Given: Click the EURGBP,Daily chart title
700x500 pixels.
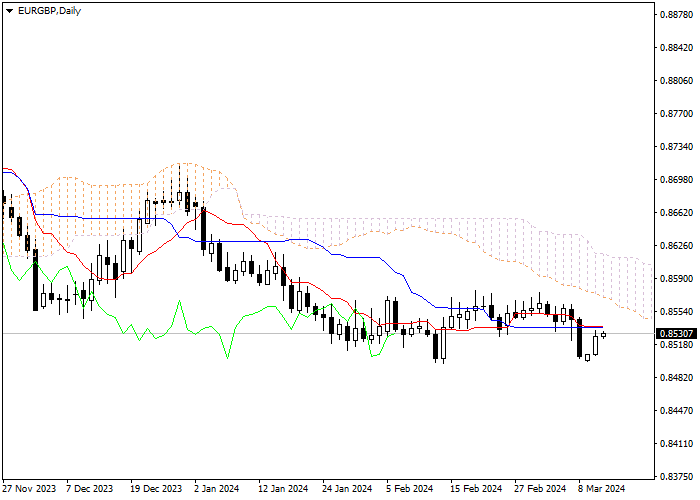Looking at the screenshot, I should click(49, 11).
